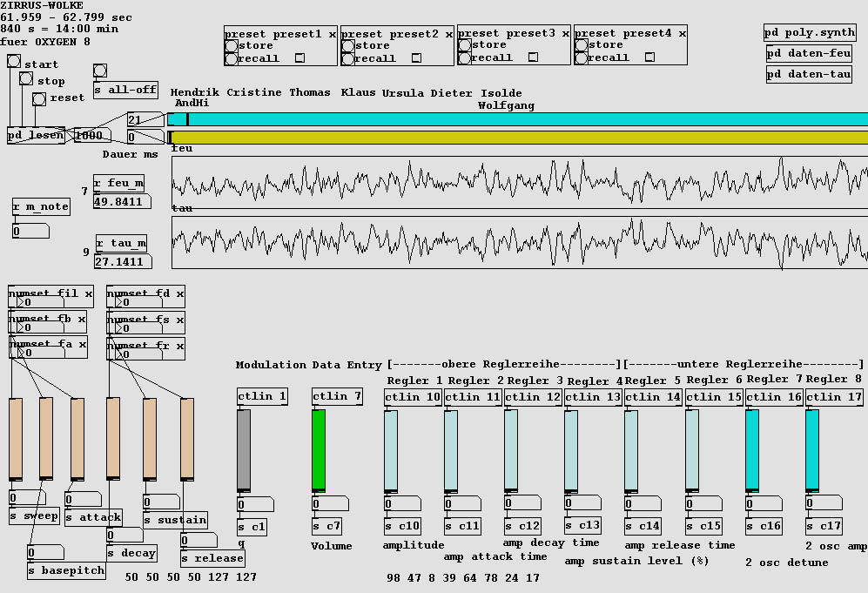Click the 27.1411 tau number box
Viewport: 868px width, 593px height.
123,262
